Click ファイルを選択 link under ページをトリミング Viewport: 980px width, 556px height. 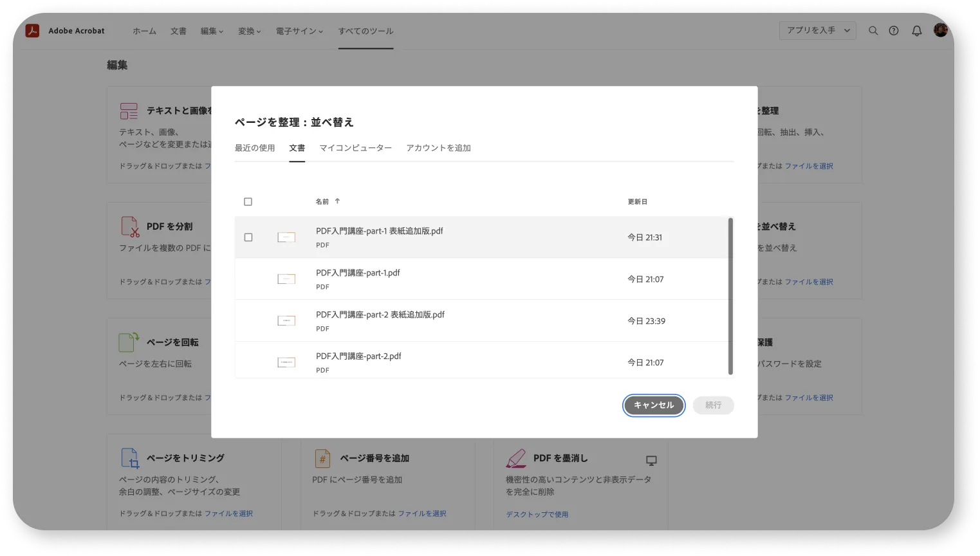(x=228, y=514)
